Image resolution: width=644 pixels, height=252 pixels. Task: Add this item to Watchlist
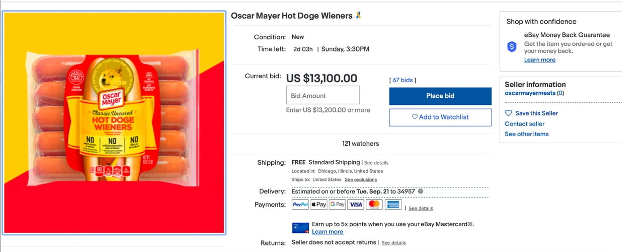[x=440, y=117]
